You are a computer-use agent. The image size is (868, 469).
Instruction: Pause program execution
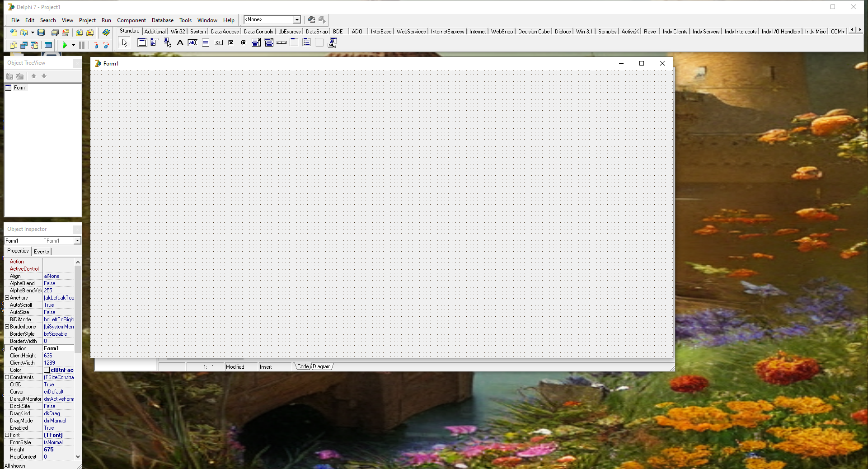pyautogui.click(x=82, y=45)
